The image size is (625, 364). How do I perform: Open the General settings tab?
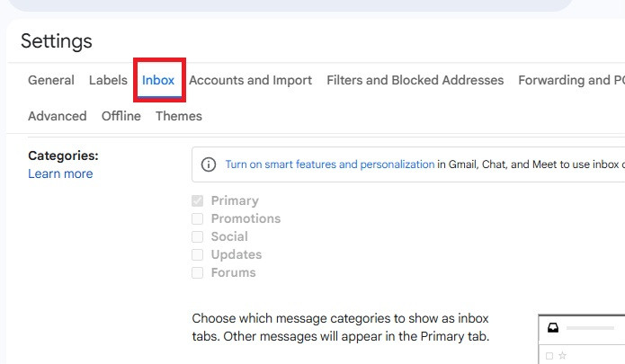[x=51, y=80]
